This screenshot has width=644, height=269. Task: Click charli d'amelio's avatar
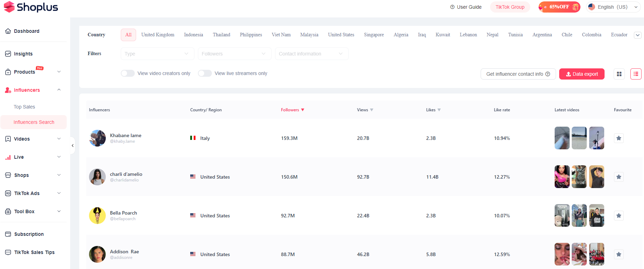97,177
